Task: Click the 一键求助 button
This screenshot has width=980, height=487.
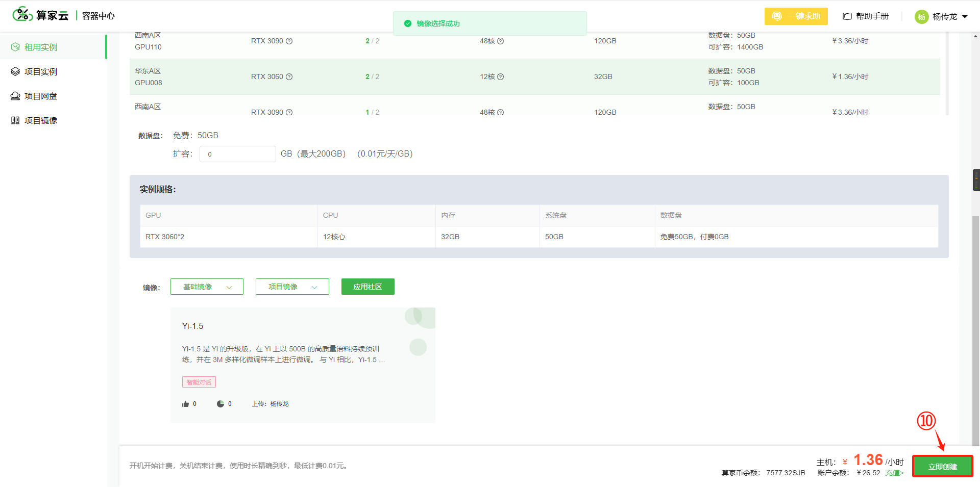Action: click(796, 16)
